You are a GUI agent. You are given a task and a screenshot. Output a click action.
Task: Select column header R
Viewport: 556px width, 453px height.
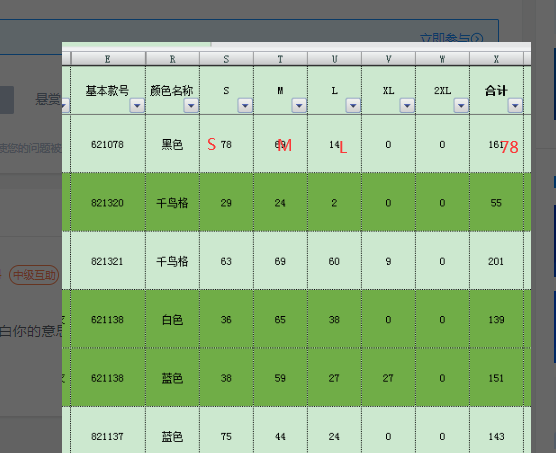(x=172, y=59)
